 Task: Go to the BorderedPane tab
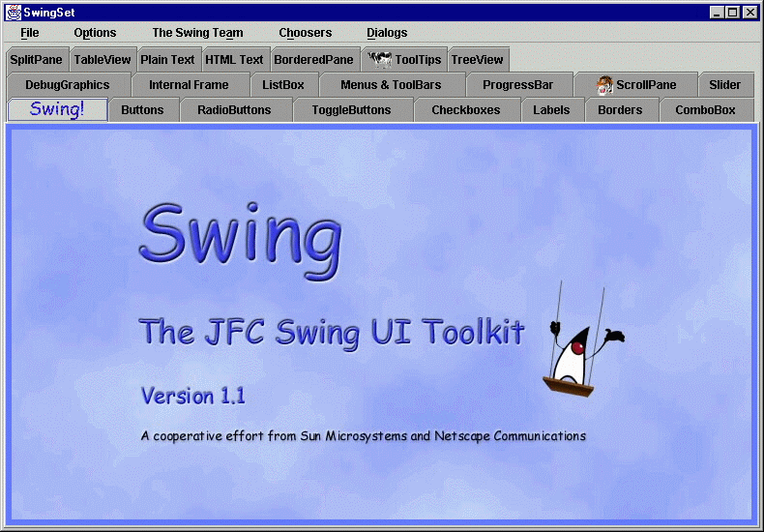(x=313, y=59)
